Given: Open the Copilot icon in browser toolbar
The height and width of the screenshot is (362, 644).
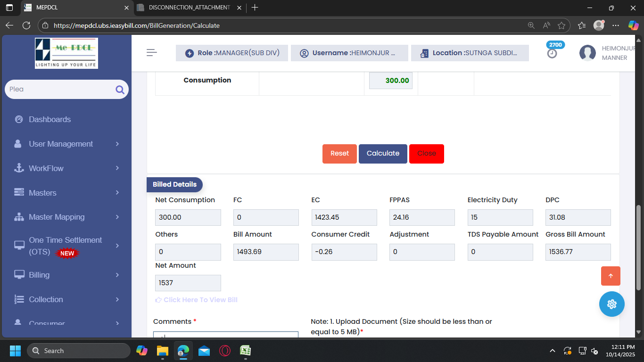Looking at the screenshot, I should [633, 25].
